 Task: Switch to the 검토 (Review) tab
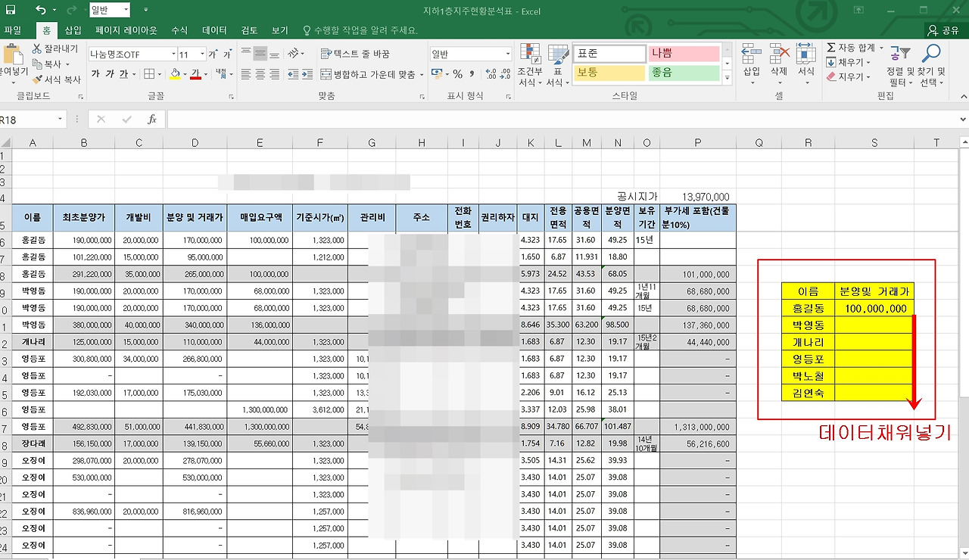point(249,30)
